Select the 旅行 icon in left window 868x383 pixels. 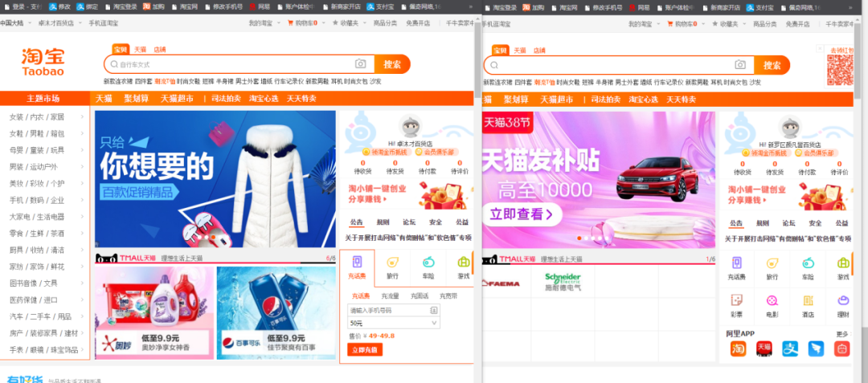pos(392,263)
